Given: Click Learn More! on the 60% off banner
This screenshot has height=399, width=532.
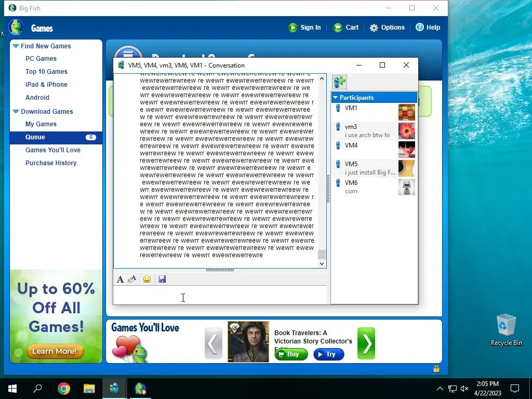Looking at the screenshot, I should (x=55, y=351).
